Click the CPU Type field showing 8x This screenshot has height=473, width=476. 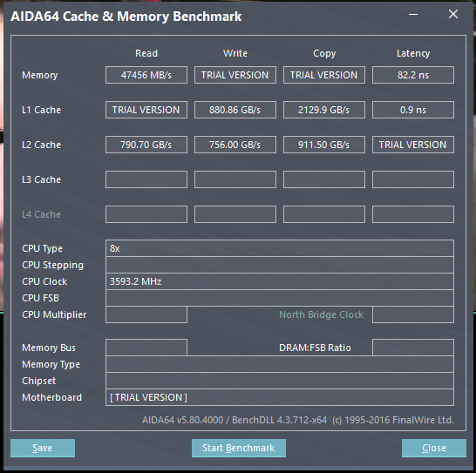(x=280, y=248)
